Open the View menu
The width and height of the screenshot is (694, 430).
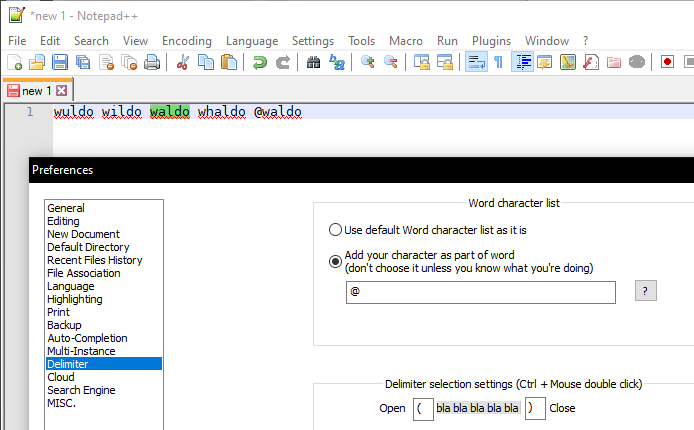[x=135, y=41]
